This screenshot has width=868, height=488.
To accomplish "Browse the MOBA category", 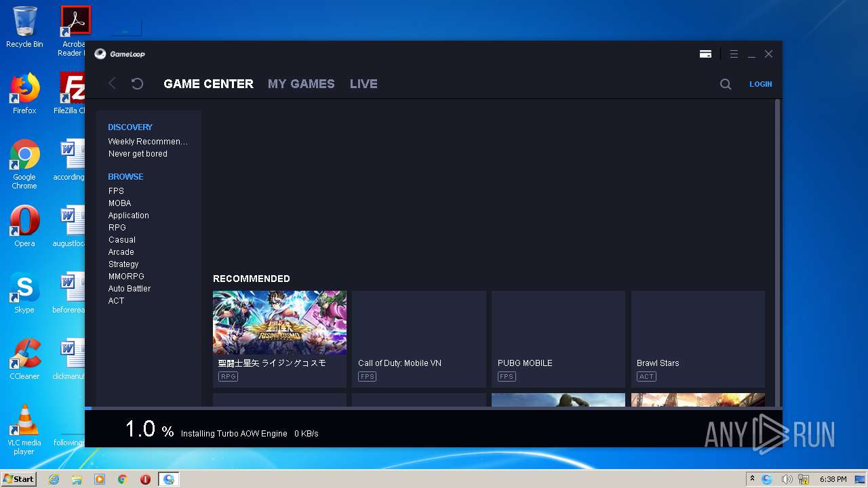I will click(x=119, y=203).
